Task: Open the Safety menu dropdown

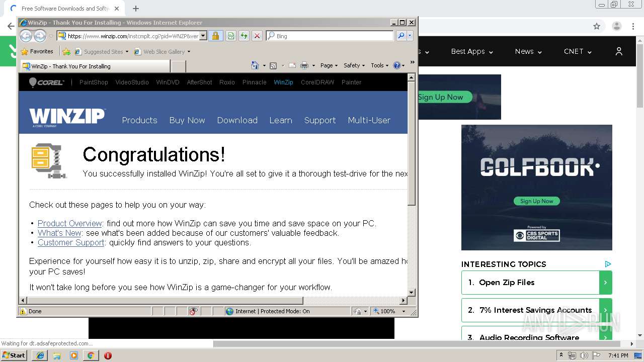Action: [x=355, y=65]
